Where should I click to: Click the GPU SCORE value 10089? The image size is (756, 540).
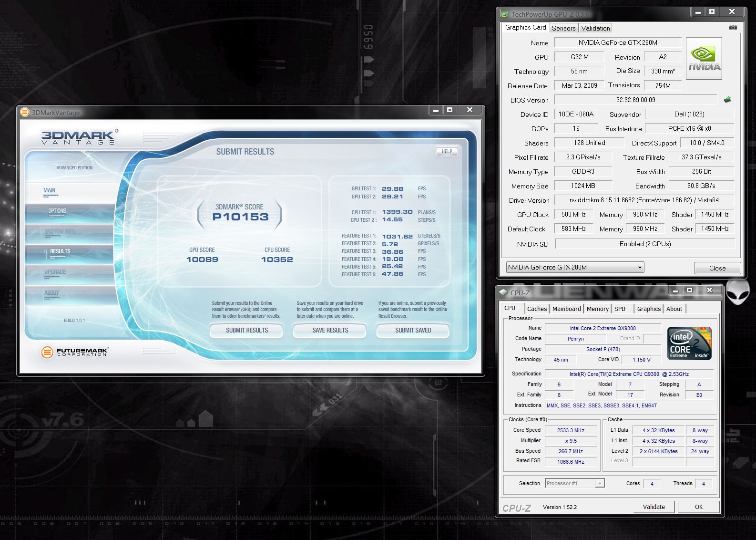(x=202, y=260)
